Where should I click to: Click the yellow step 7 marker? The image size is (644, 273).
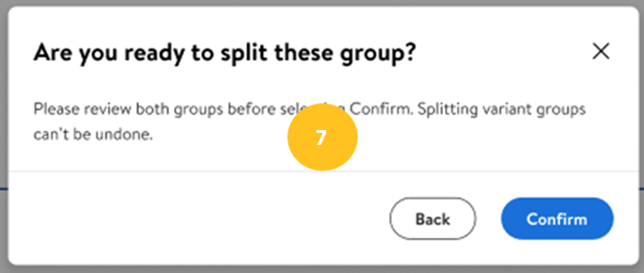322,137
